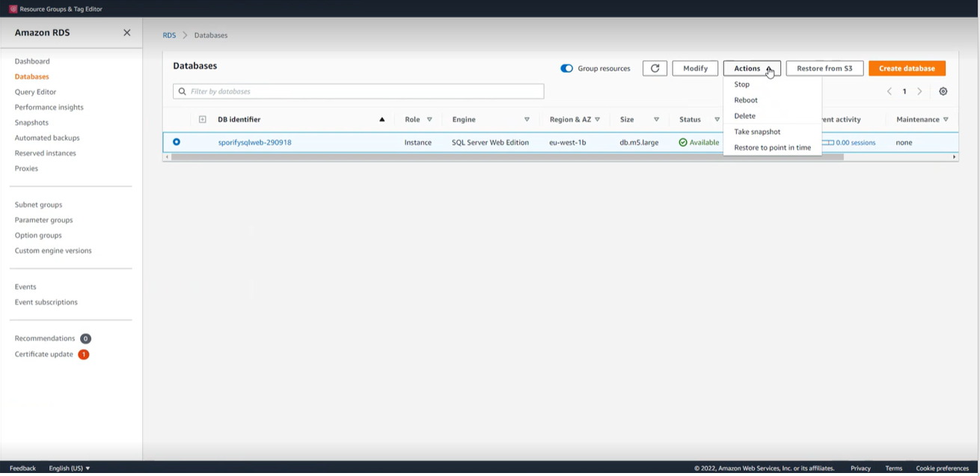
Task: Sort by Region & AZ column
Action: (597, 120)
